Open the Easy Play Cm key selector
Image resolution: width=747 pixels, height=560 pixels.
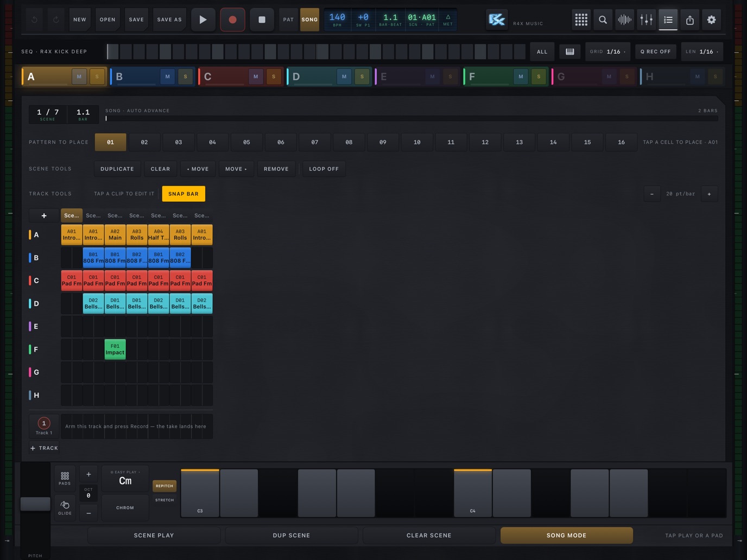click(x=125, y=479)
